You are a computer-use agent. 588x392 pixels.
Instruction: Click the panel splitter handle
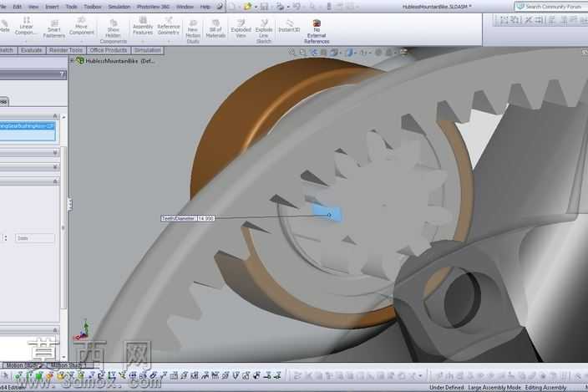(x=69, y=205)
